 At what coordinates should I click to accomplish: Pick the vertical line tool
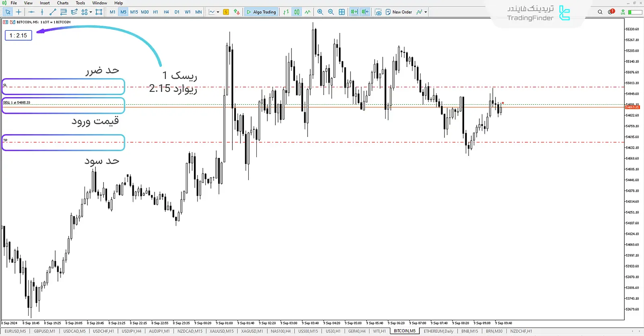point(42,12)
